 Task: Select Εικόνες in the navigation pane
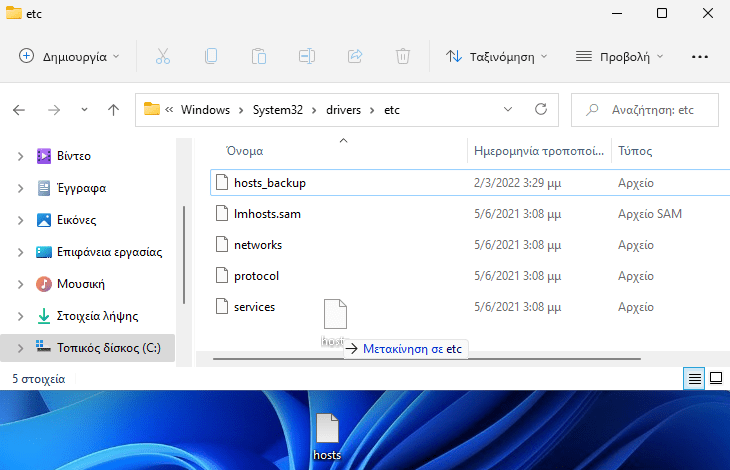pyautogui.click(x=76, y=220)
